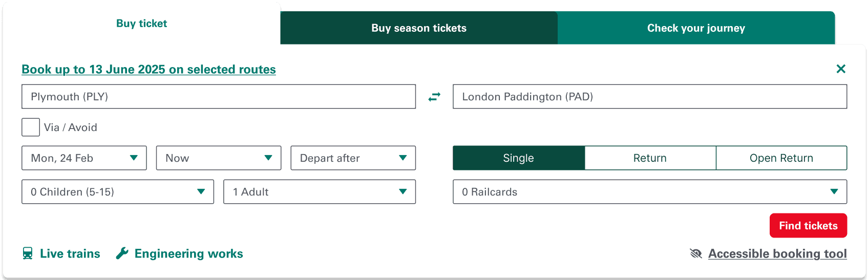Image resolution: width=868 pixels, height=280 pixels.
Task: Click the Engineering works wrench icon
Action: click(x=122, y=253)
